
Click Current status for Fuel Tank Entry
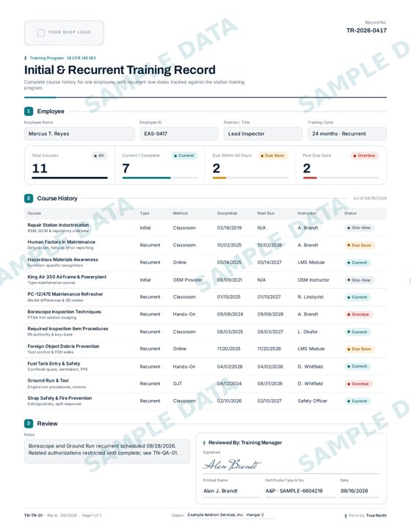[x=357, y=366]
